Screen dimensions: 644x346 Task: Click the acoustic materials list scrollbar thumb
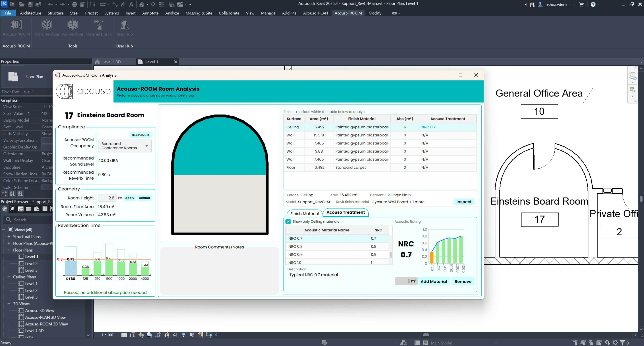click(391, 255)
